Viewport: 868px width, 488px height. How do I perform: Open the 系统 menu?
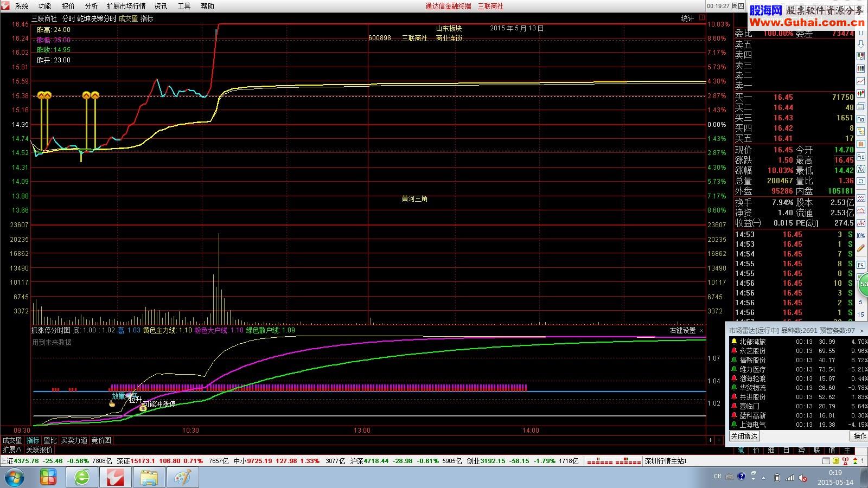click(22, 6)
